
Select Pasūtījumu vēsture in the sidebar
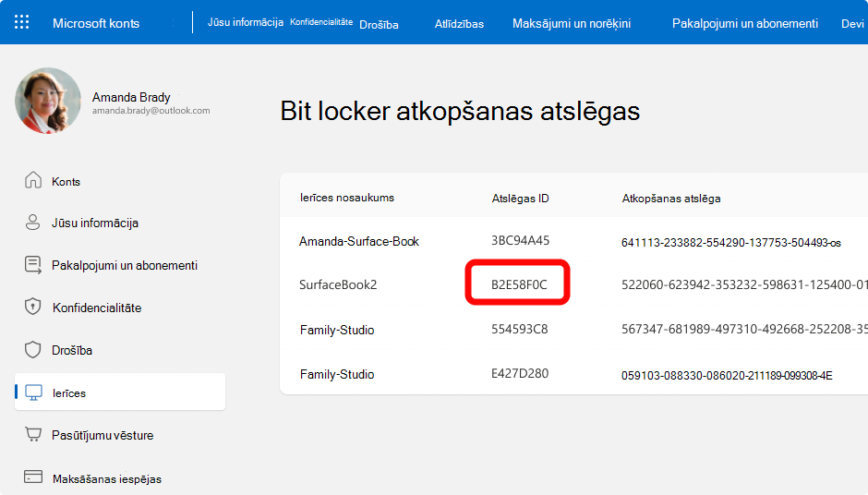pyautogui.click(x=102, y=435)
